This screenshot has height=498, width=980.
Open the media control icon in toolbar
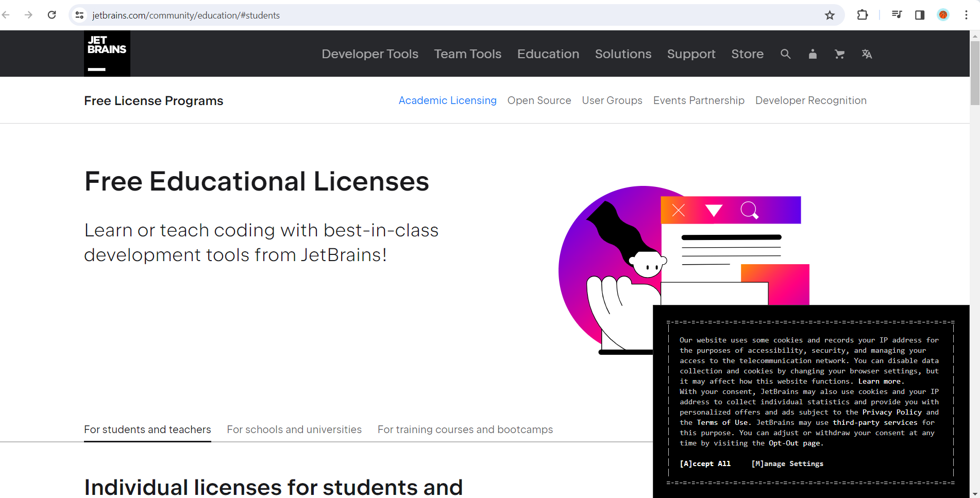pos(897,15)
